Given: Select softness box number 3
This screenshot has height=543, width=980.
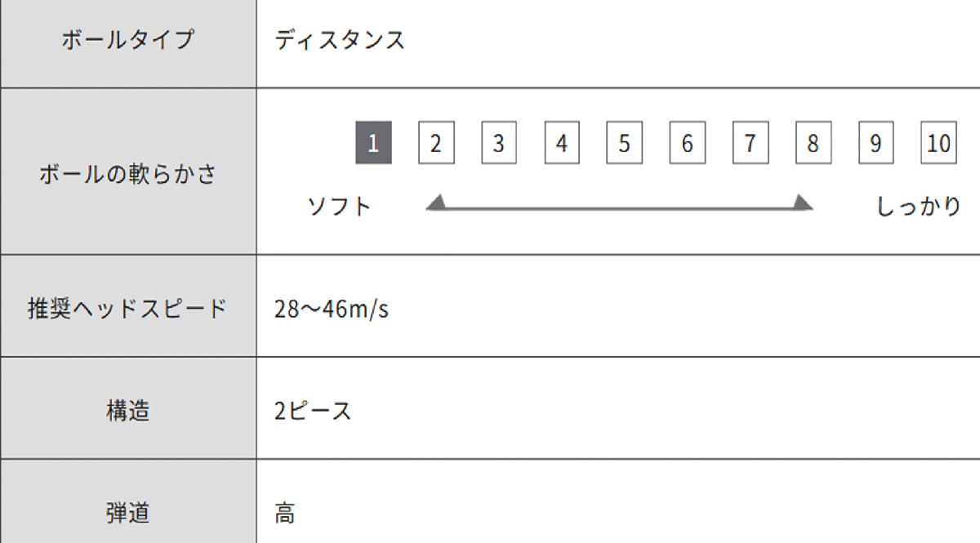Looking at the screenshot, I should tap(499, 144).
